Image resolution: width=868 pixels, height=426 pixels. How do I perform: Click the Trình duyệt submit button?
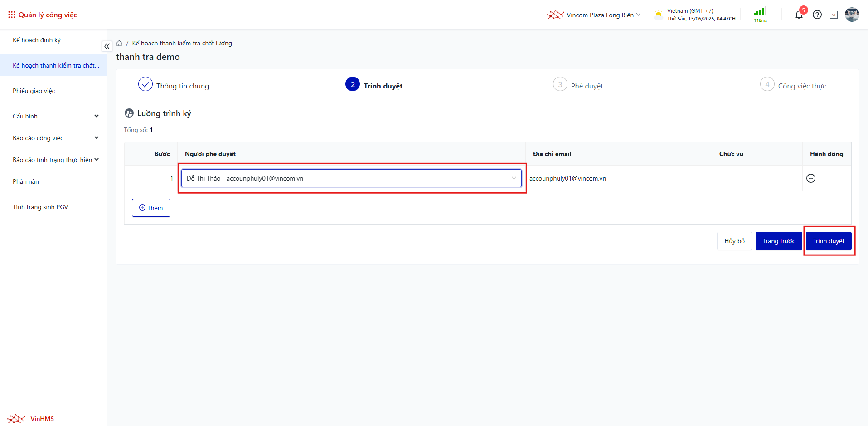828,241
